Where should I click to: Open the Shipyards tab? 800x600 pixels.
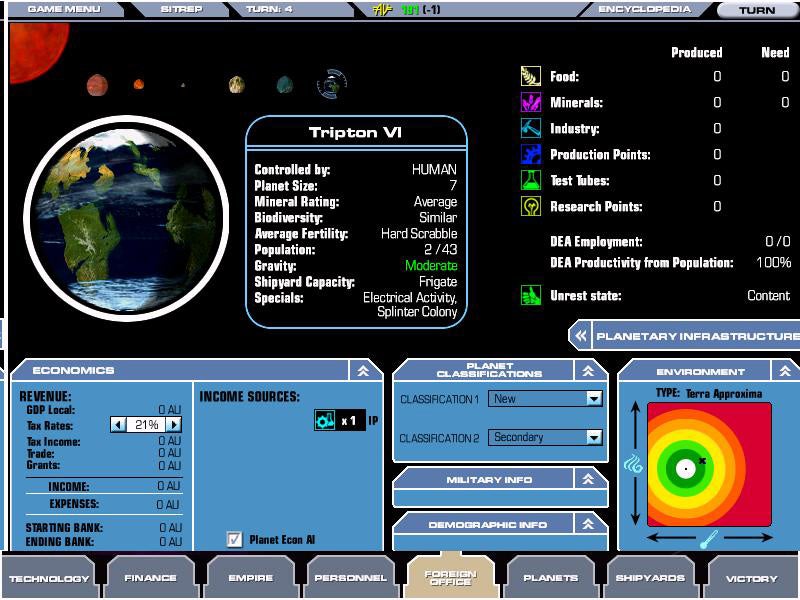click(651, 578)
